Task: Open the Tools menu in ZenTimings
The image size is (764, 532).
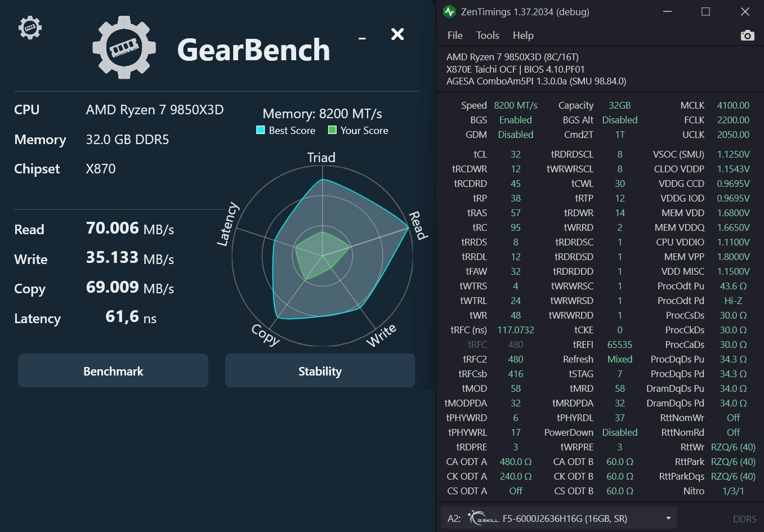Action: pyautogui.click(x=487, y=35)
